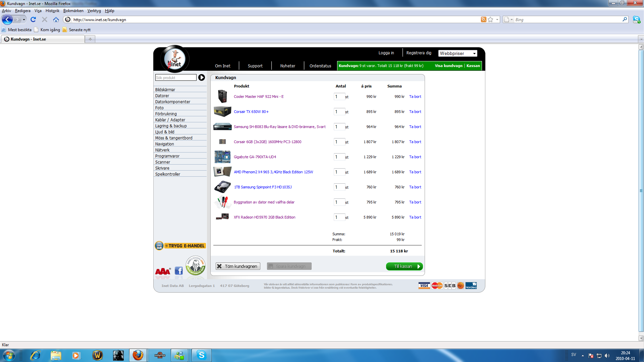Viewport: 644px width, 362px height.
Task: Click the Visa kundvagn link
Action: [448, 66]
